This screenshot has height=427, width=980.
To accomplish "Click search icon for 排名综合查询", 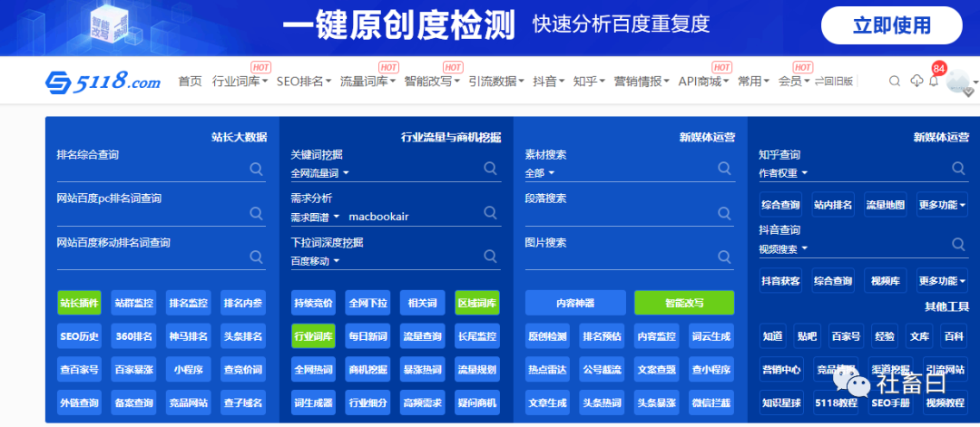I will [256, 169].
